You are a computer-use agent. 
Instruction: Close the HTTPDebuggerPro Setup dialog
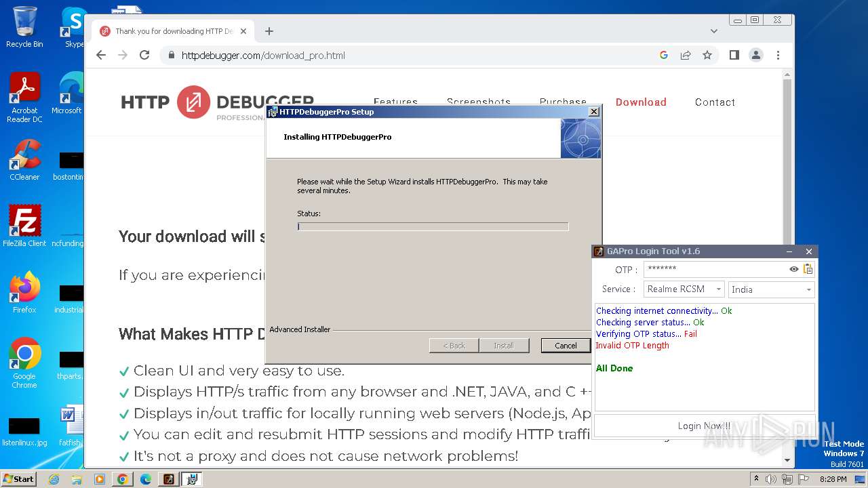pyautogui.click(x=594, y=112)
